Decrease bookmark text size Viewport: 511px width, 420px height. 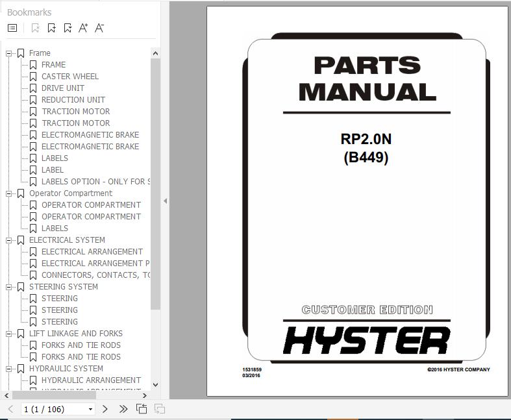(99, 28)
